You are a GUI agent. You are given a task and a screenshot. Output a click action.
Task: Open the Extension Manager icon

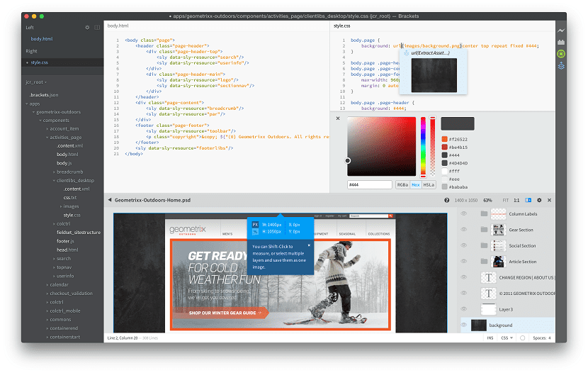click(561, 43)
